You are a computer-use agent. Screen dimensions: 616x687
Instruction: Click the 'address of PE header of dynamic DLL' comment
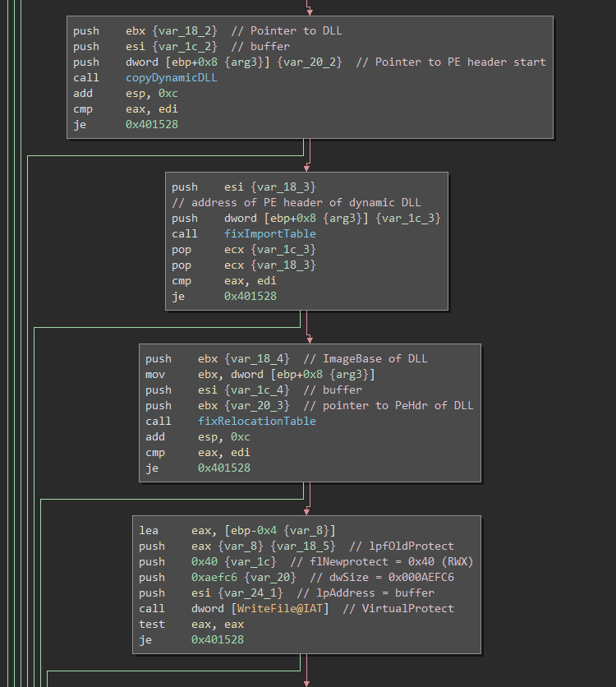tap(296, 202)
